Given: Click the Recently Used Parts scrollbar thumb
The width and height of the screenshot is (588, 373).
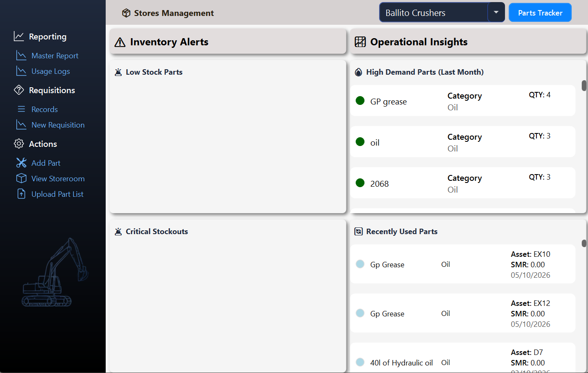Looking at the screenshot, I should [x=584, y=243].
